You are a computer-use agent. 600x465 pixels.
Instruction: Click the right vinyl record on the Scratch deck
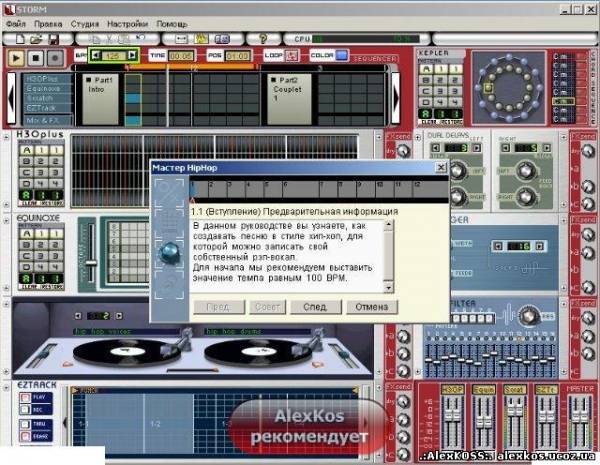[258, 353]
